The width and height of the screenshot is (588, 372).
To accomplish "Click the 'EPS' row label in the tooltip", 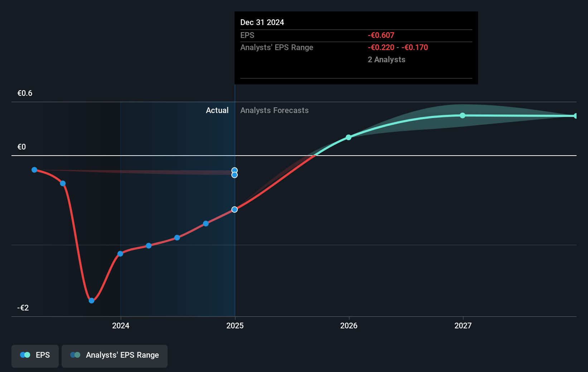I will (x=247, y=35).
